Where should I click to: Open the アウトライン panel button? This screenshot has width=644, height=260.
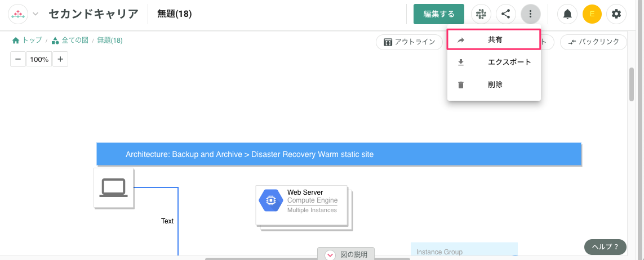(x=409, y=42)
